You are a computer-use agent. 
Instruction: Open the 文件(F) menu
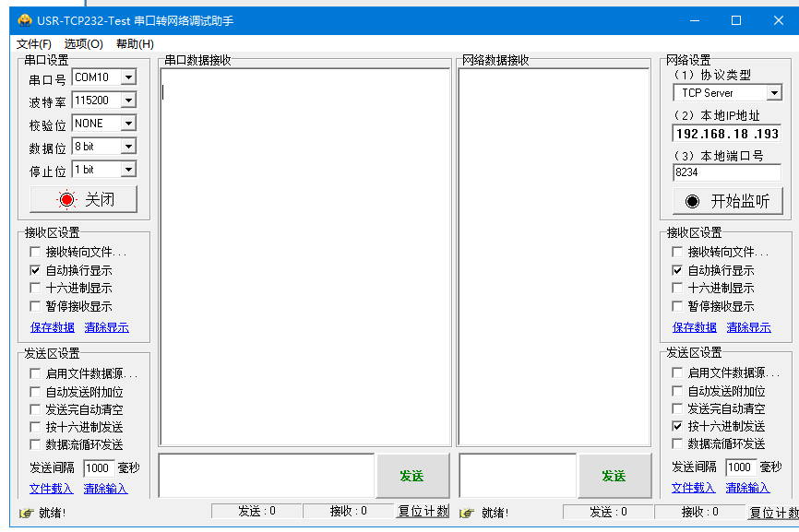coord(34,44)
